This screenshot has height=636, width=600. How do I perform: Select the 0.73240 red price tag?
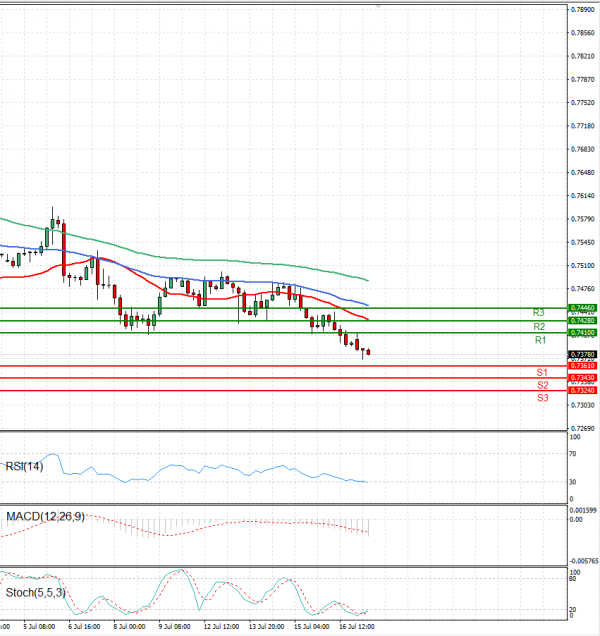[582, 390]
